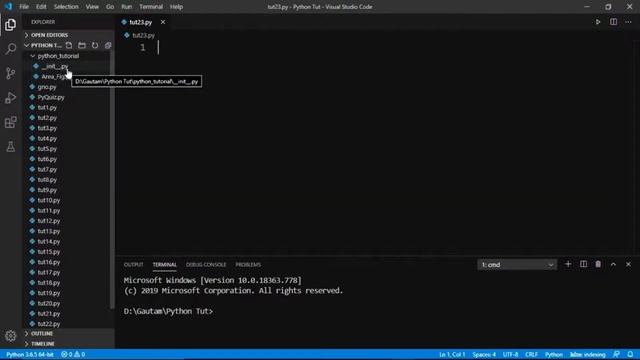This screenshot has width=640, height=360.
Task: Click the VS Code logo icon
Action: point(8,7)
